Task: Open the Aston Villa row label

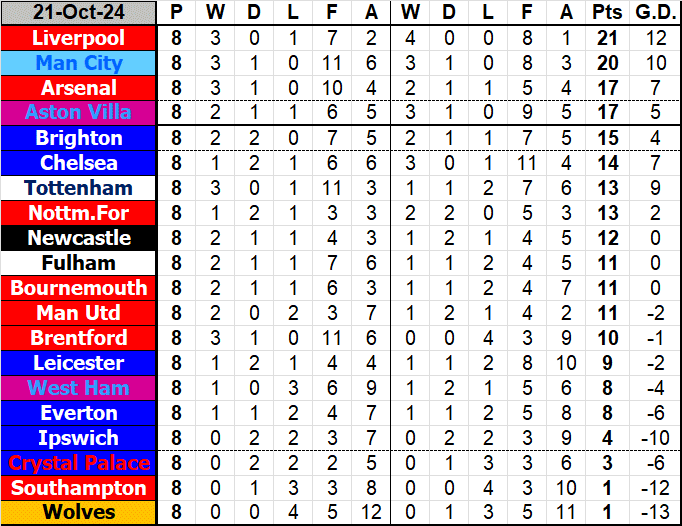Action: 79,113
